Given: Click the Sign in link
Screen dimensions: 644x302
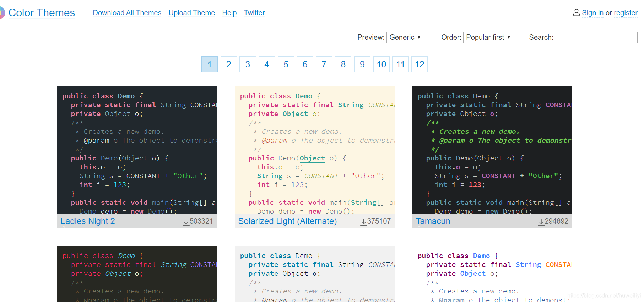Looking at the screenshot, I should point(592,13).
